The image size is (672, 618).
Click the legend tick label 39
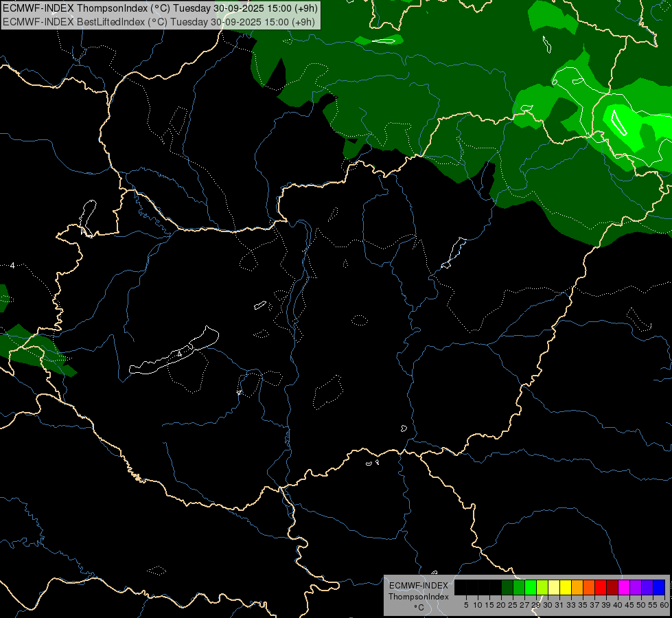[x=606, y=605]
